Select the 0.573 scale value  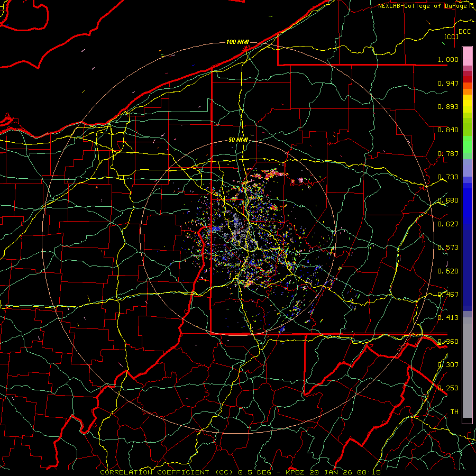[448, 248]
